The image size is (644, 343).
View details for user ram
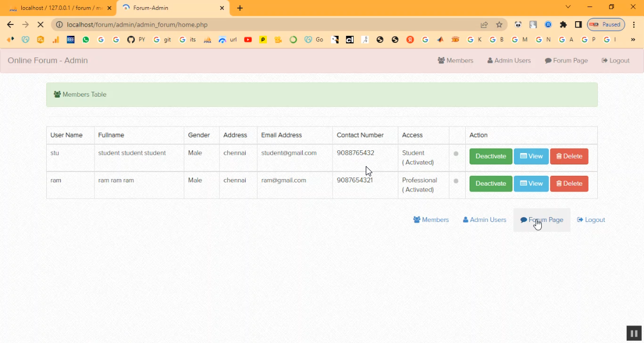[x=531, y=183]
